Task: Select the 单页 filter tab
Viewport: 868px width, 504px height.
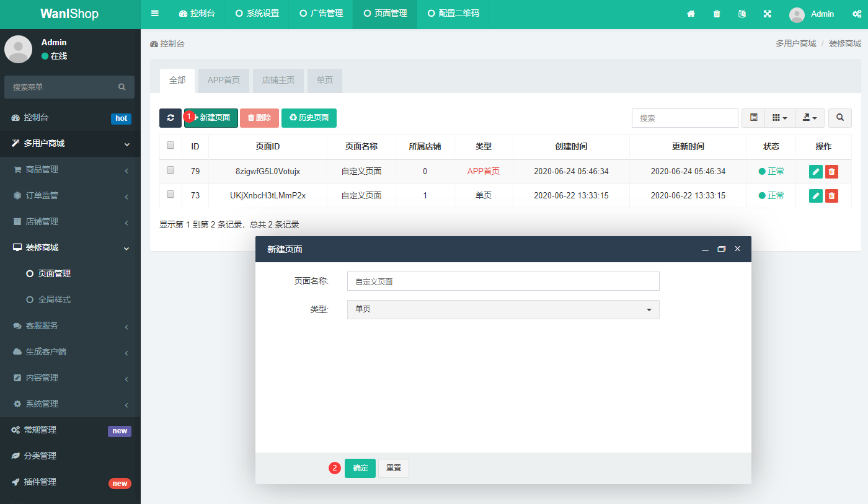Action: point(325,81)
